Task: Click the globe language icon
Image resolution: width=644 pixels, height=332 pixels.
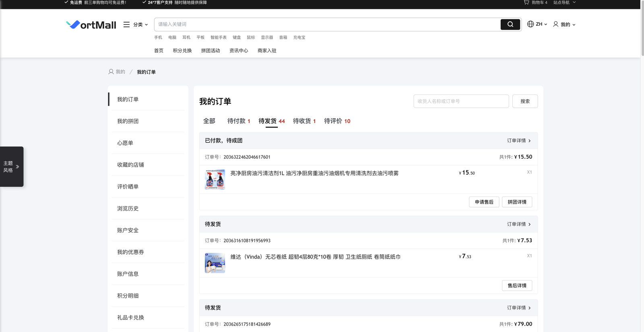Action: (x=530, y=24)
